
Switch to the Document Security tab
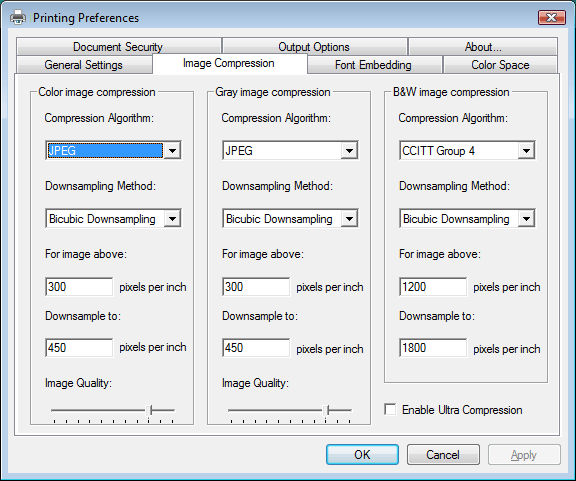pyautogui.click(x=118, y=47)
